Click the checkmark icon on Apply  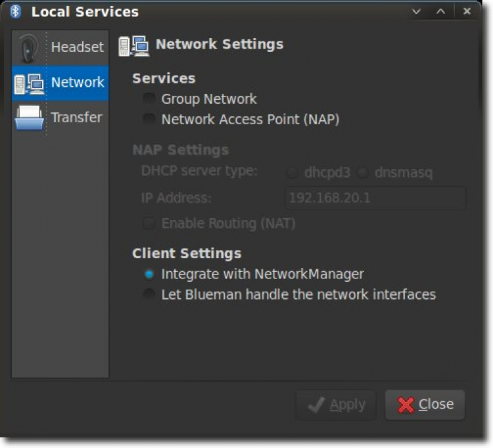[x=316, y=405]
